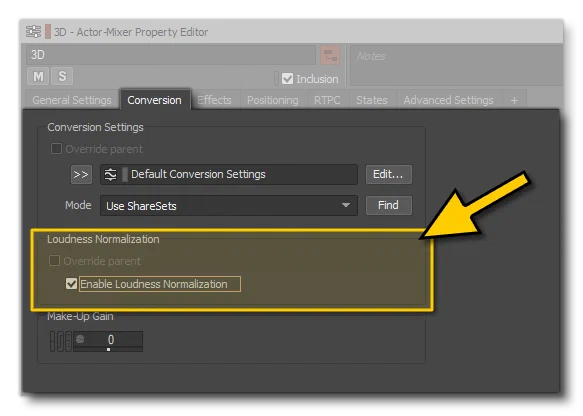Uncheck the Enable Loudness Normalization checkbox
This screenshot has height=416, width=583.
(71, 284)
